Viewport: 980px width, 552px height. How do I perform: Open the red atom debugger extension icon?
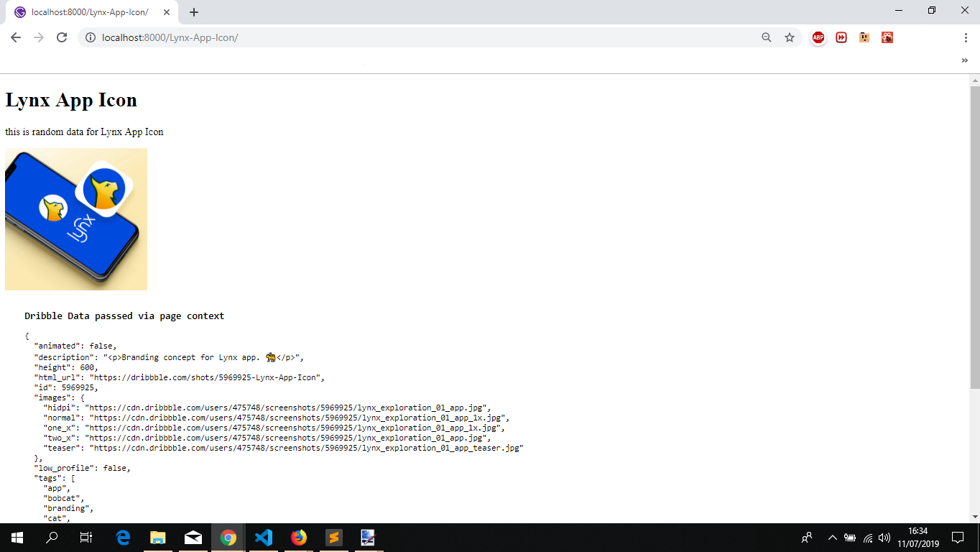point(887,37)
